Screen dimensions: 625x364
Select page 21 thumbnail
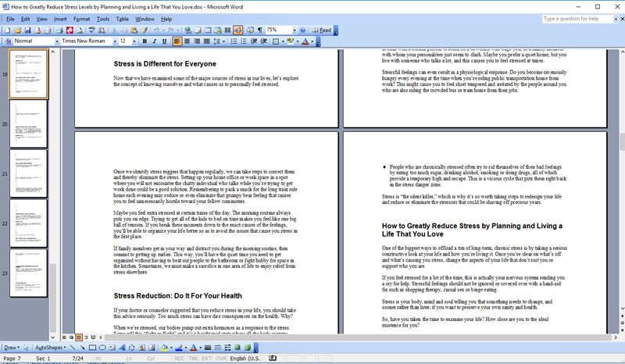[x=28, y=173]
